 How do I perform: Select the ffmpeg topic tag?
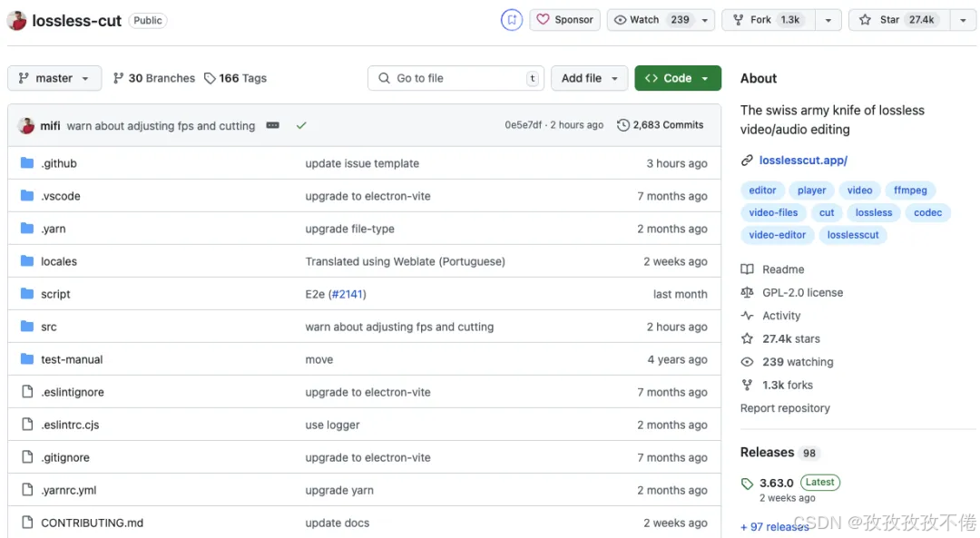pyautogui.click(x=910, y=190)
